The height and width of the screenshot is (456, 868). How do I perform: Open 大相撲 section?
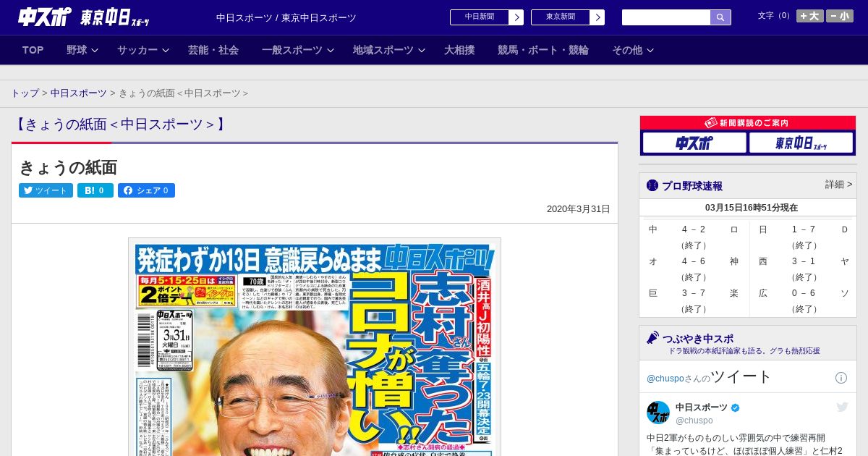click(459, 50)
